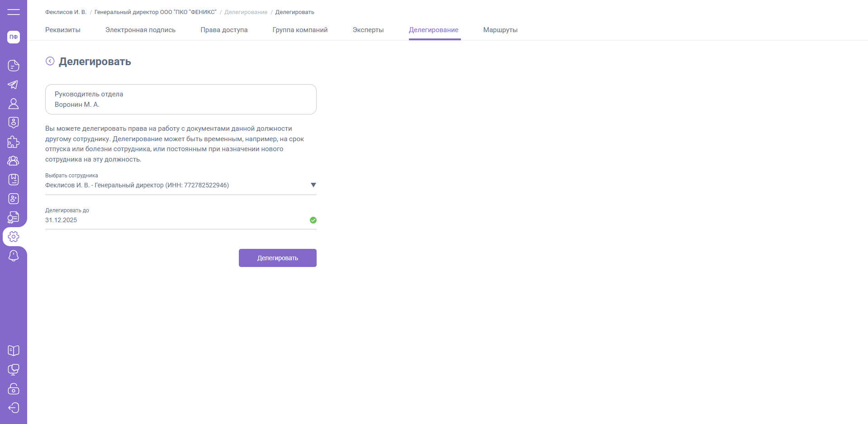Go back using the circled arrow icon
The image size is (868, 424).
point(50,61)
